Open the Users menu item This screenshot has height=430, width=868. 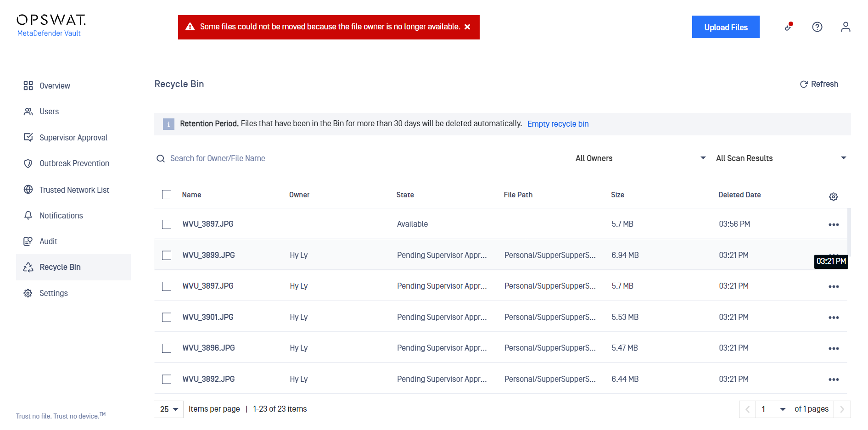(x=73, y=112)
